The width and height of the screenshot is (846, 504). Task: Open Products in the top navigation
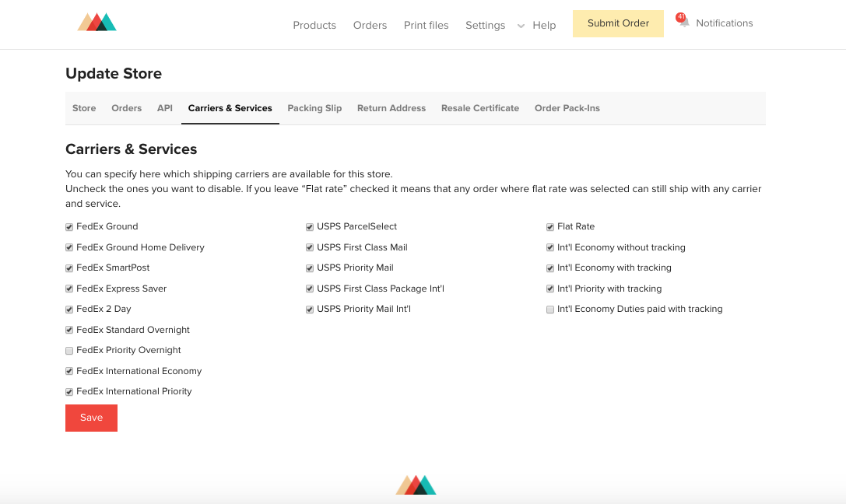pyautogui.click(x=314, y=26)
